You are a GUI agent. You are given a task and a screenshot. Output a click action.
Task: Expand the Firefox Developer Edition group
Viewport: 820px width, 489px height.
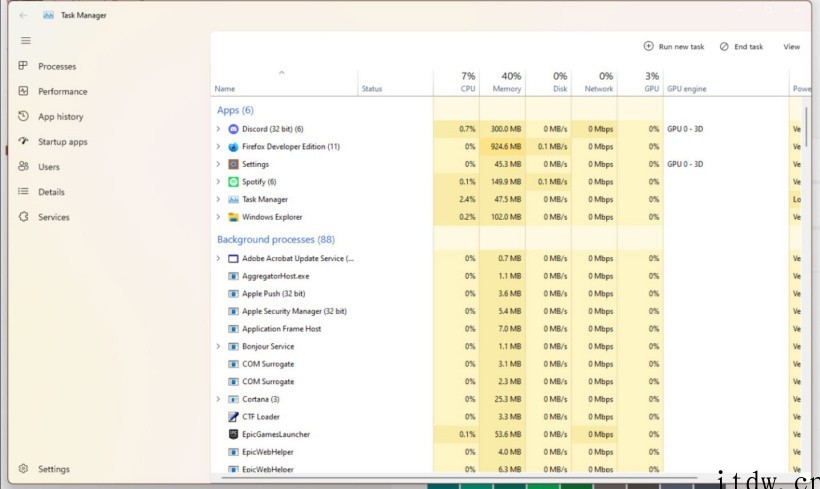tap(219, 146)
